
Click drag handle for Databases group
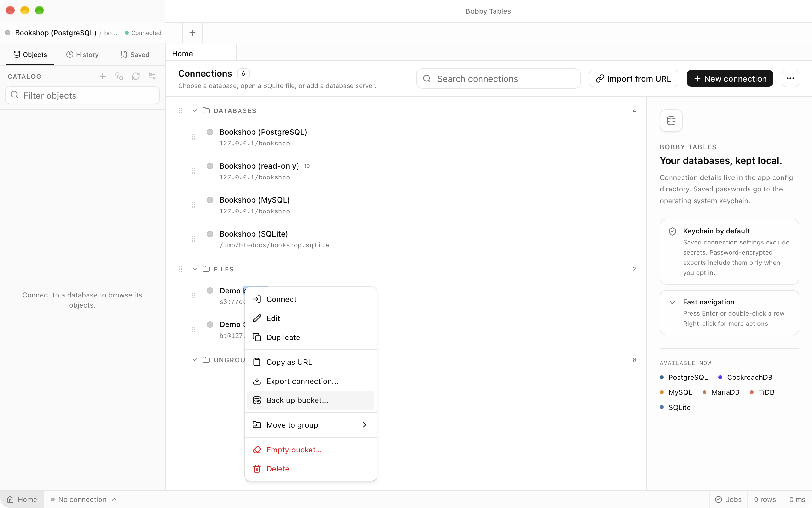(x=181, y=110)
